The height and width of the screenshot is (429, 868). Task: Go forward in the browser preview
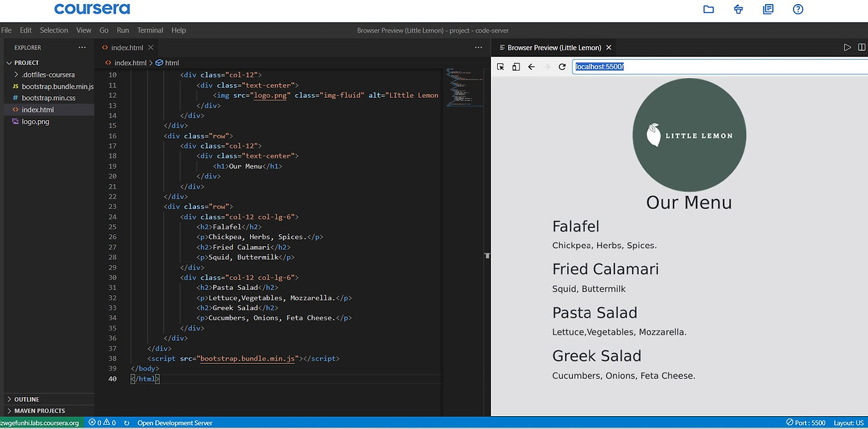click(x=547, y=67)
